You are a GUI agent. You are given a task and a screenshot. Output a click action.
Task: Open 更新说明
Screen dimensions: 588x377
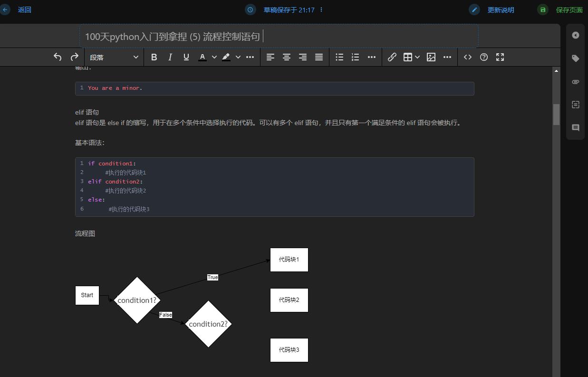click(501, 10)
